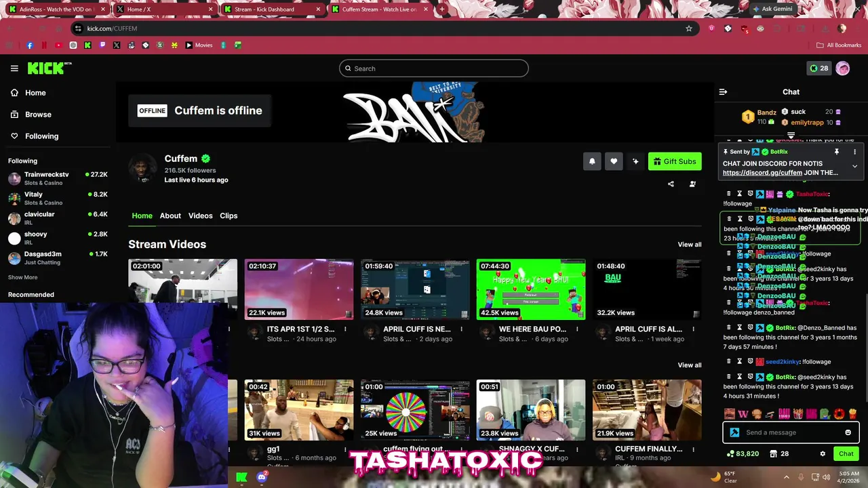
Task: Click the report user icon near share
Action: coord(692,184)
